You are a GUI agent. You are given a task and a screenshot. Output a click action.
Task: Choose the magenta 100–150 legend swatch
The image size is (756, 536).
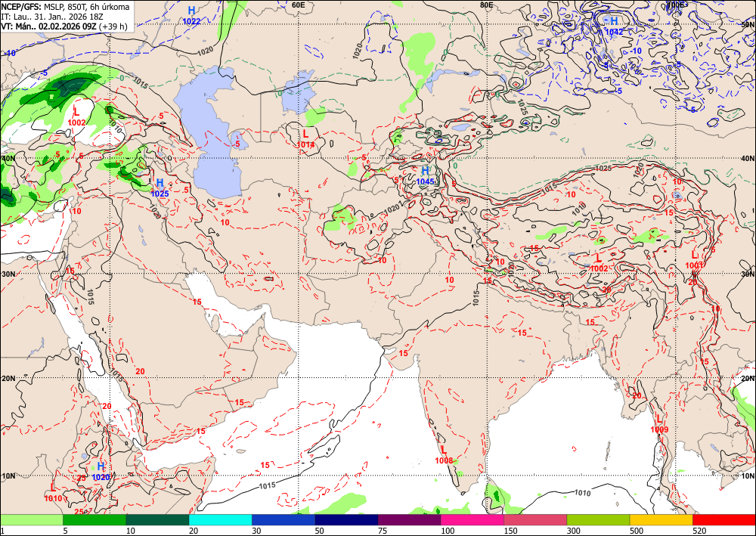click(x=472, y=520)
